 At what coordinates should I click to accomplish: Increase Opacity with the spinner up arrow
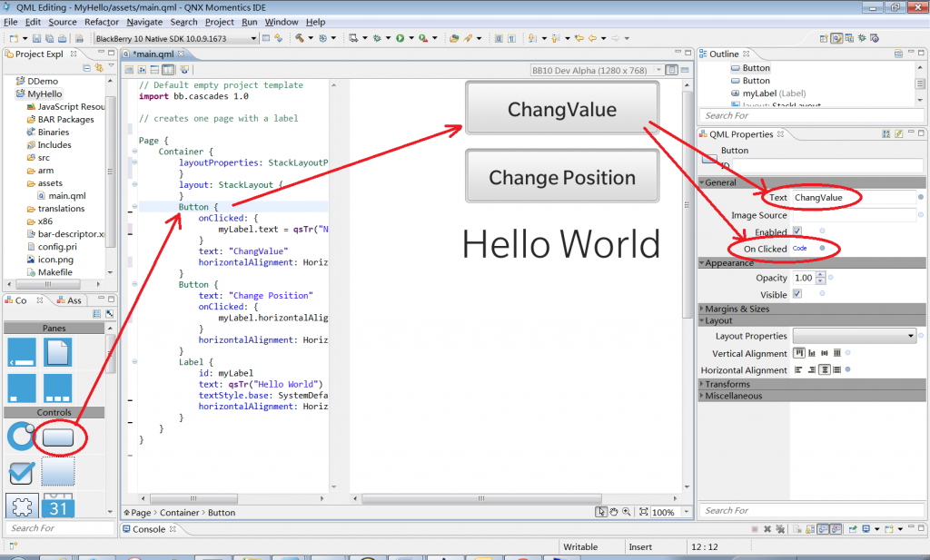coord(820,274)
